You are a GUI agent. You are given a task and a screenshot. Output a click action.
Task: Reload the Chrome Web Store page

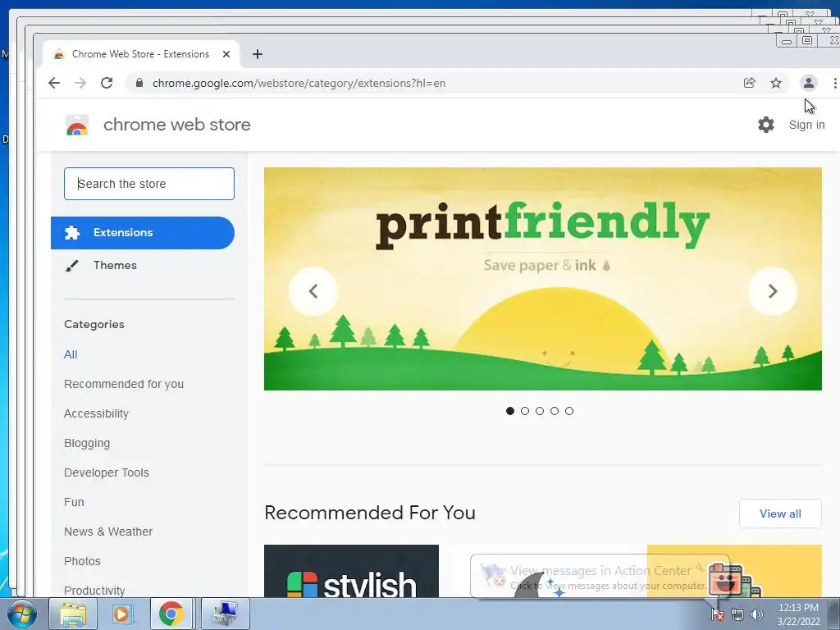click(x=107, y=83)
